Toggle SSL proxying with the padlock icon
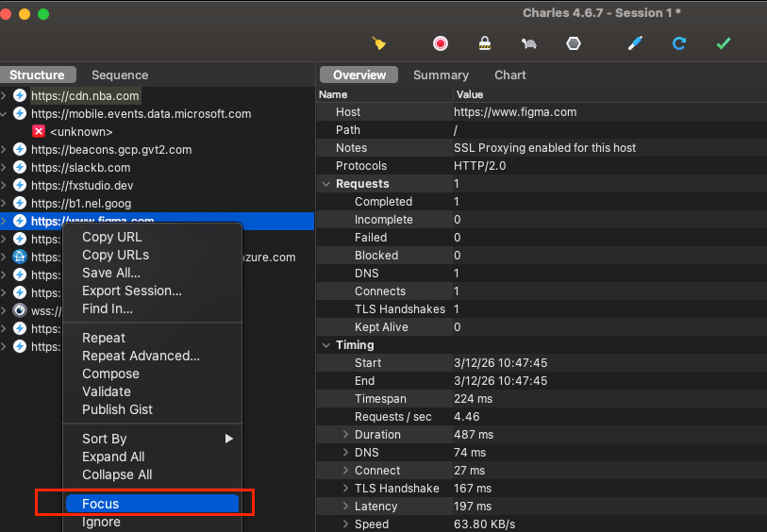 point(484,43)
